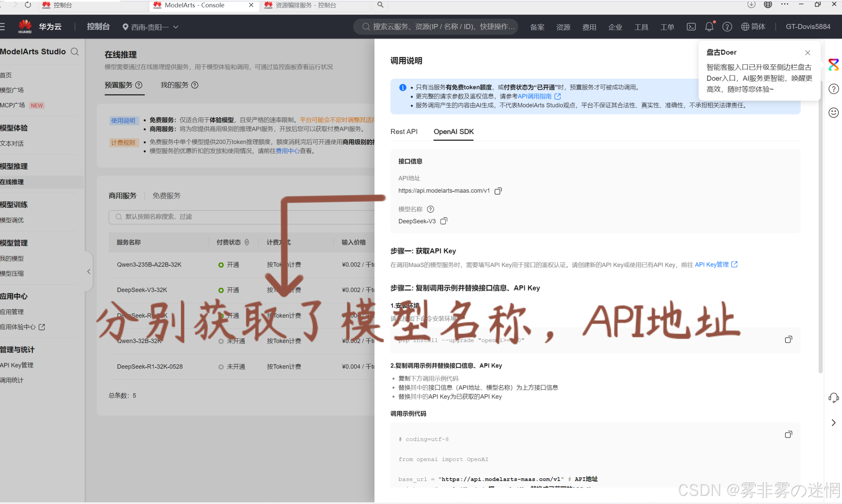Image resolution: width=842 pixels, height=504 pixels.
Task: Copy the DeepSeek-V3 model name
Action: coord(444,221)
